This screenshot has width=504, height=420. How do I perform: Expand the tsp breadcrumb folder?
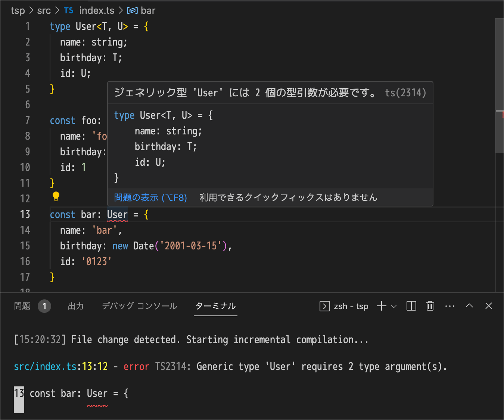[x=18, y=10]
